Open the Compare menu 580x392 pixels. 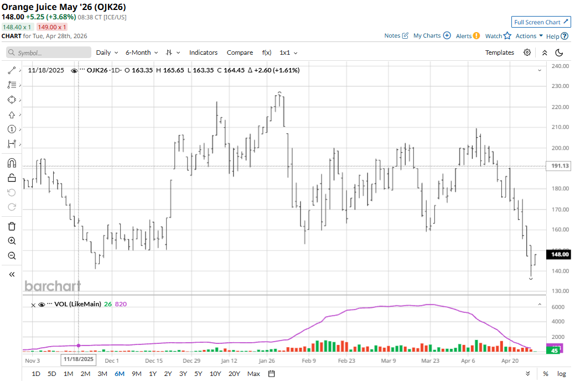[240, 53]
